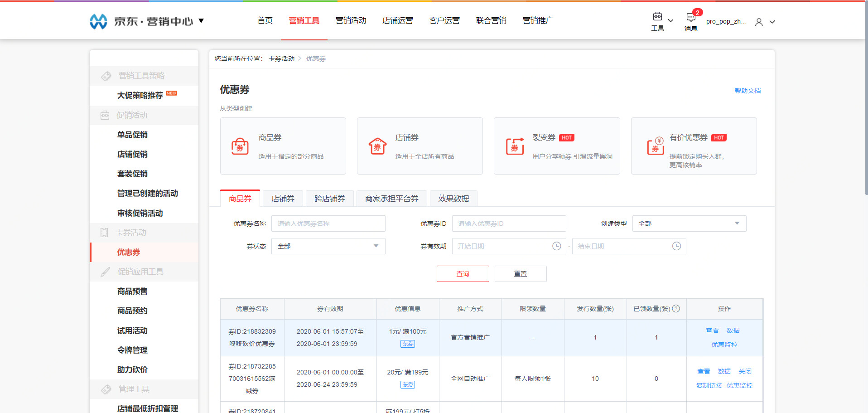868x413 pixels.
Task: Expand the 京东·营销中心 switcher arrow
Action: pos(201,21)
